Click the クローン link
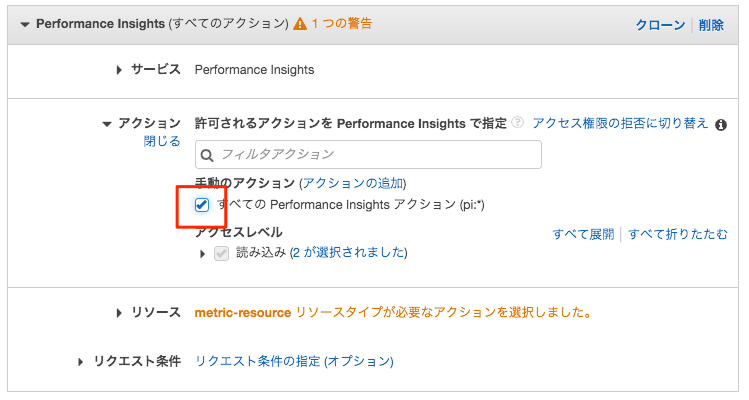749x400 pixels. click(x=660, y=25)
